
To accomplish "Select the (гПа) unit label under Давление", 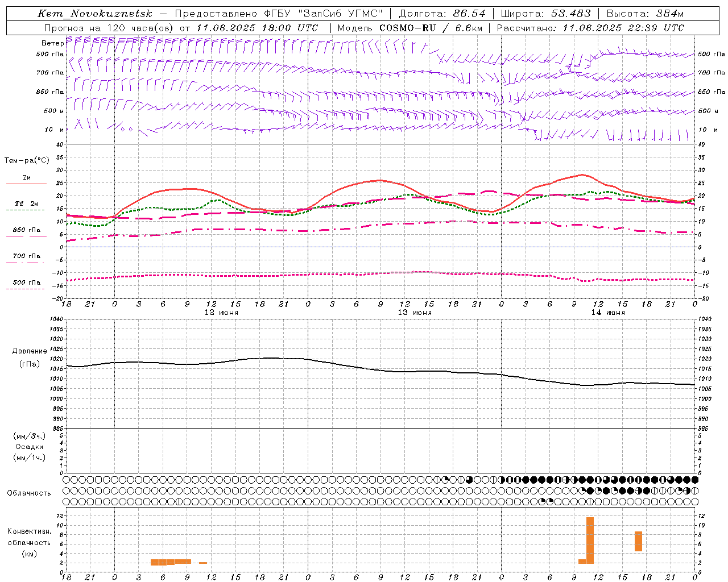I will 30,364.
